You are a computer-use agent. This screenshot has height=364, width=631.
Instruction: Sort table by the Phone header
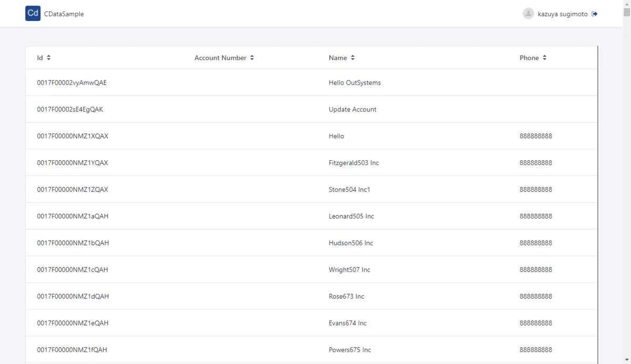529,58
